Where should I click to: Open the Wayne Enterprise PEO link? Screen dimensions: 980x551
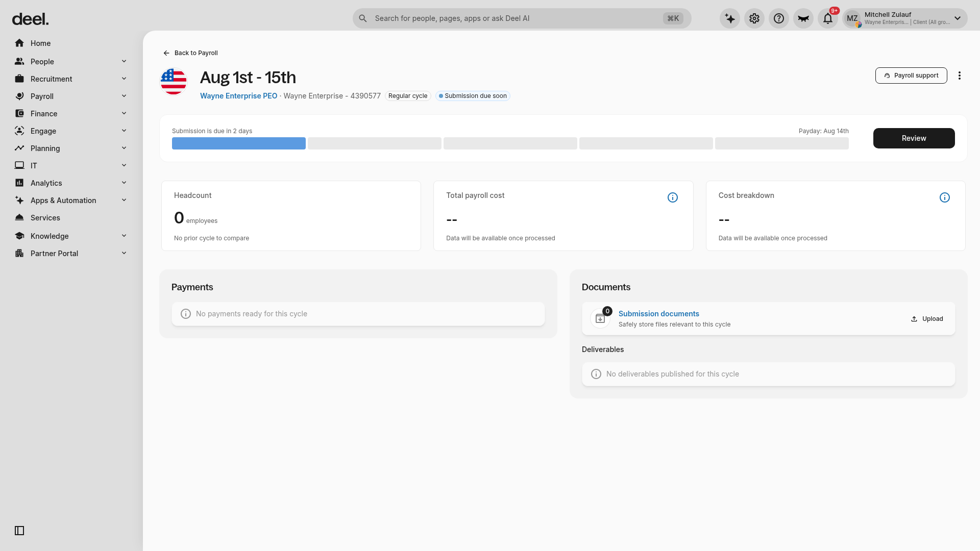coord(238,96)
